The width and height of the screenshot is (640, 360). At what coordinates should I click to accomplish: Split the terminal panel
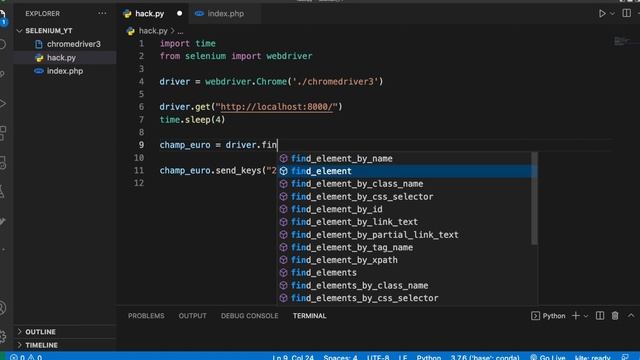pyautogui.click(x=600, y=316)
